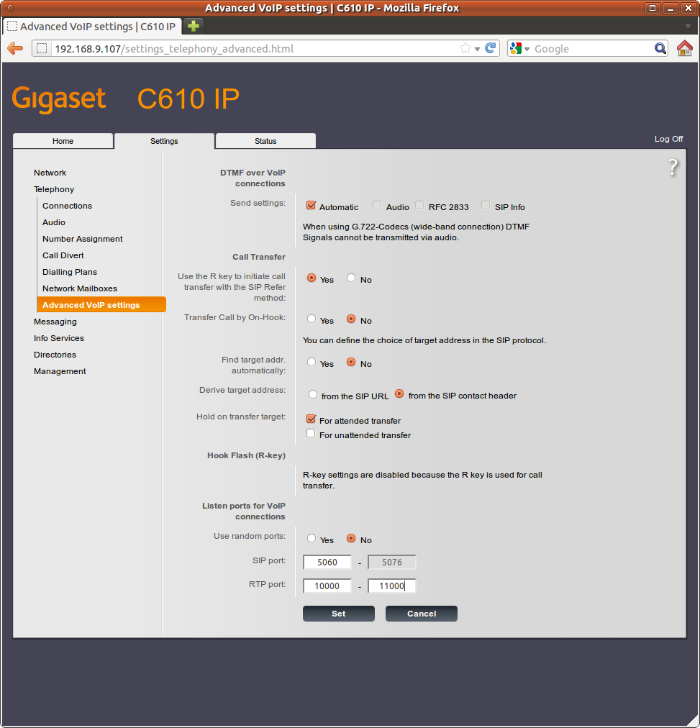Viewport: 700px width, 728px height.
Task: Click the Log Off link
Action: pyautogui.click(x=668, y=139)
